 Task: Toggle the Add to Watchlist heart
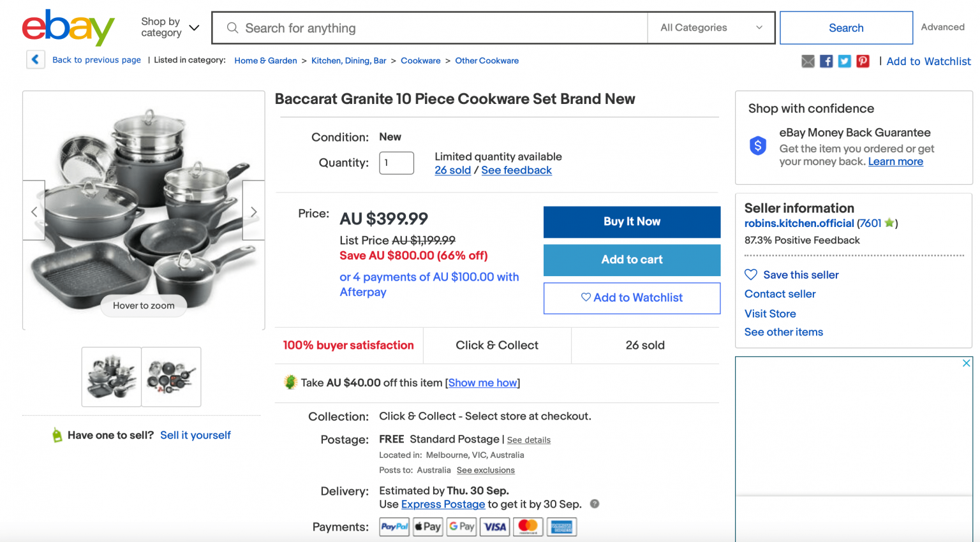pyautogui.click(x=585, y=298)
